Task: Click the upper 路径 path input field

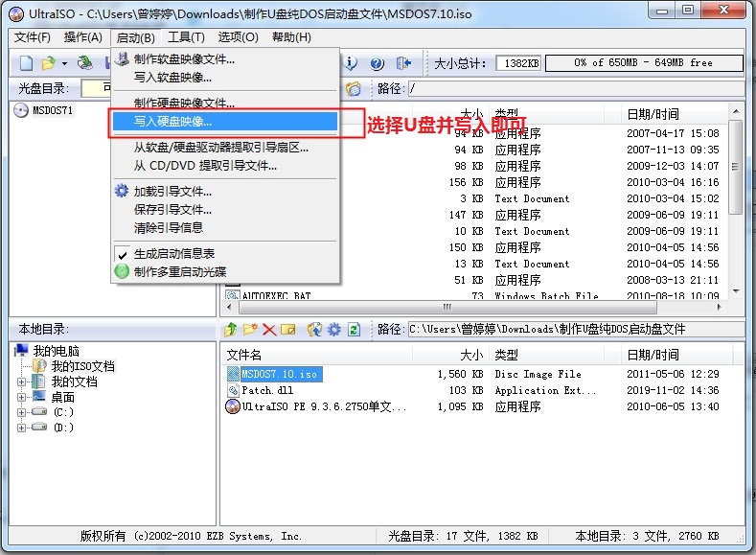Action: point(576,89)
